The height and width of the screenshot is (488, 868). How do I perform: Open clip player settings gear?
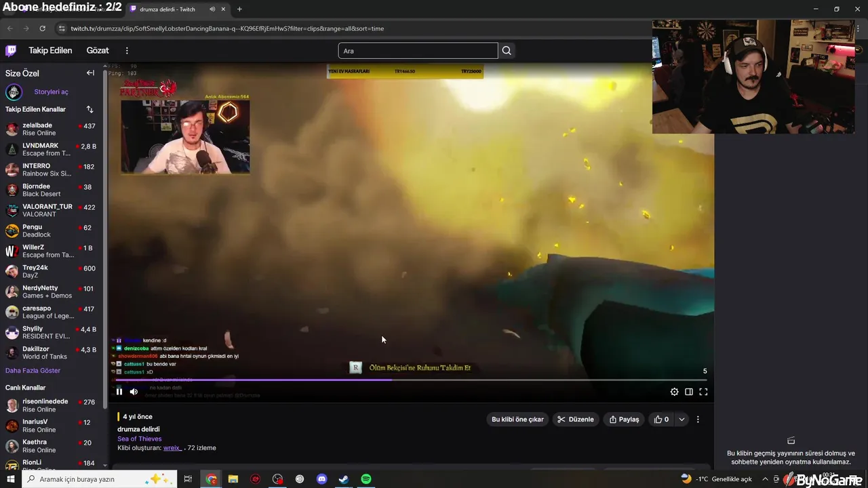[674, 392]
